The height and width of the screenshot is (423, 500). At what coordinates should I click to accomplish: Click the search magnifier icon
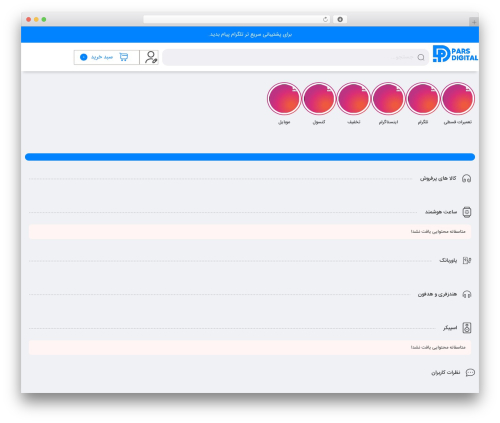(421, 57)
